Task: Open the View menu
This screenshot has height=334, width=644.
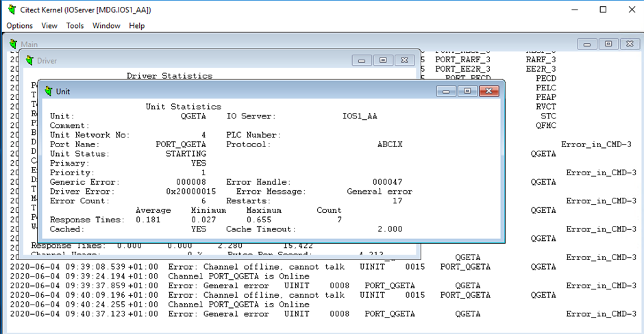Action: (49, 25)
